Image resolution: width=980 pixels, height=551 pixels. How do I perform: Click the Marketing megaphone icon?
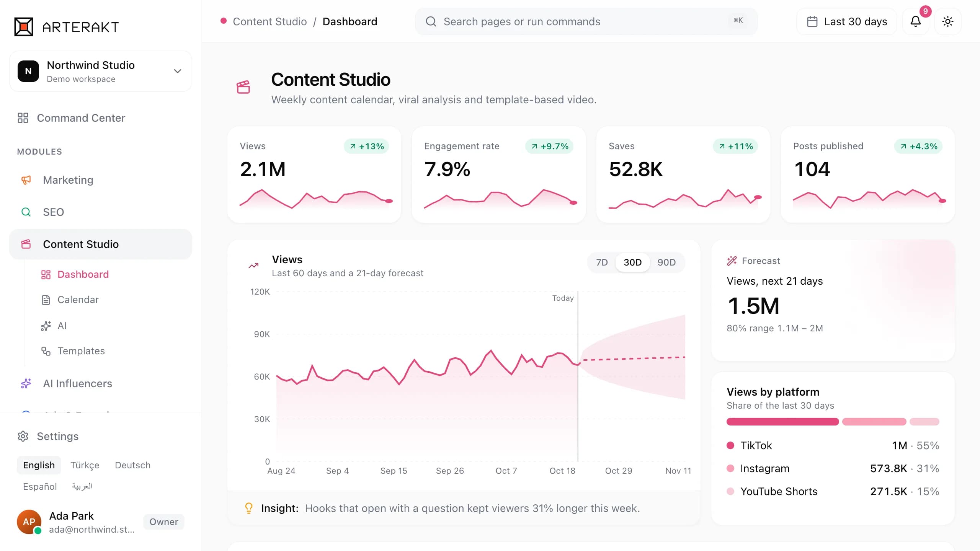(x=26, y=180)
